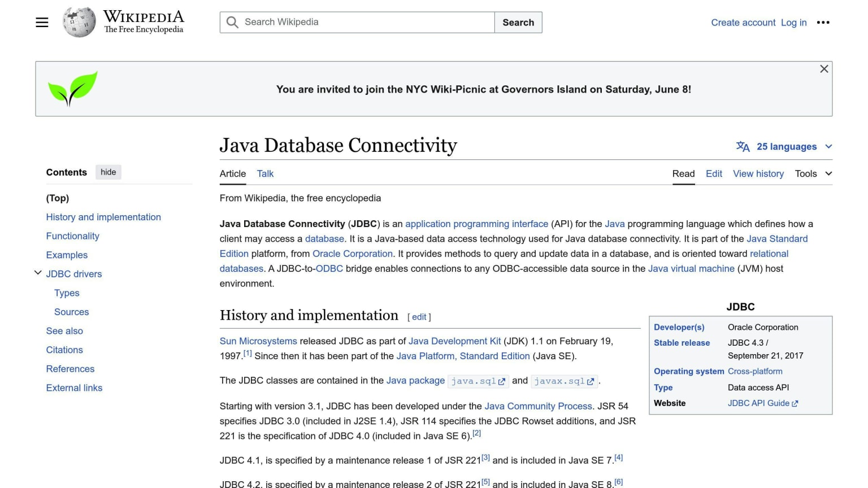Open the javax.sql package link
The height and width of the screenshot is (488, 868).
tap(559, 381)
